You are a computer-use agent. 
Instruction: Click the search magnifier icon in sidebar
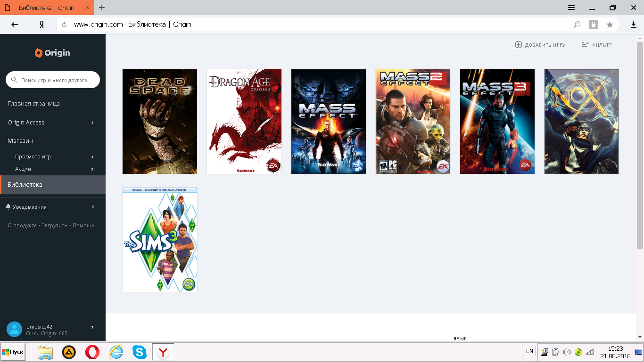coord(14,80)
